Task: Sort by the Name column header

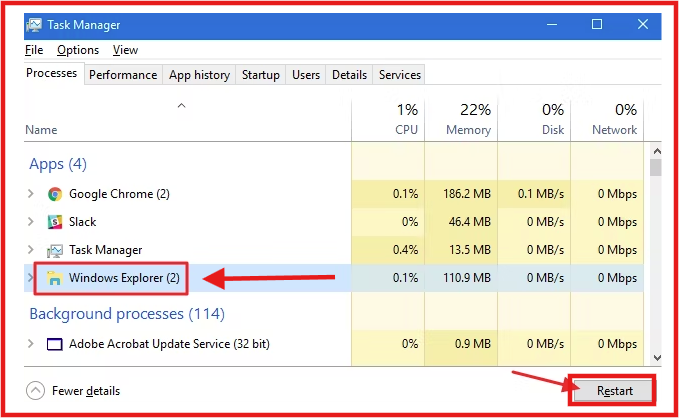Action: [41, 130]
